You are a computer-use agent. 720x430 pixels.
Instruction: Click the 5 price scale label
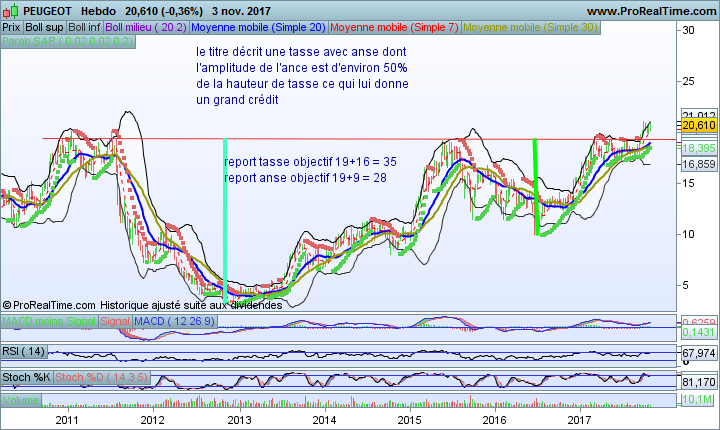[x=686, y=285]
